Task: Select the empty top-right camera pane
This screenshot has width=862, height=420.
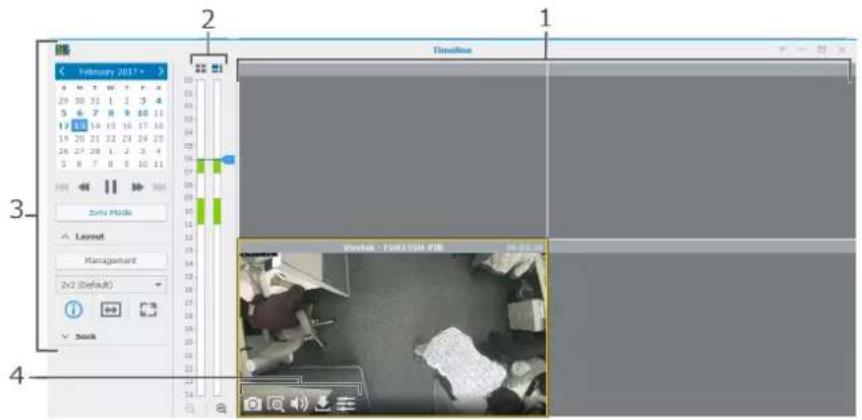Action: [x=702, y=150]
